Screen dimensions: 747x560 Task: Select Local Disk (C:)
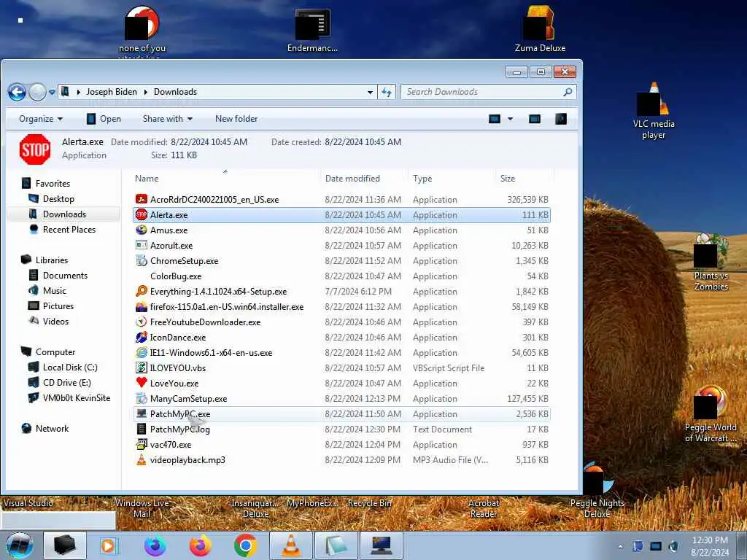pos(63,367)
